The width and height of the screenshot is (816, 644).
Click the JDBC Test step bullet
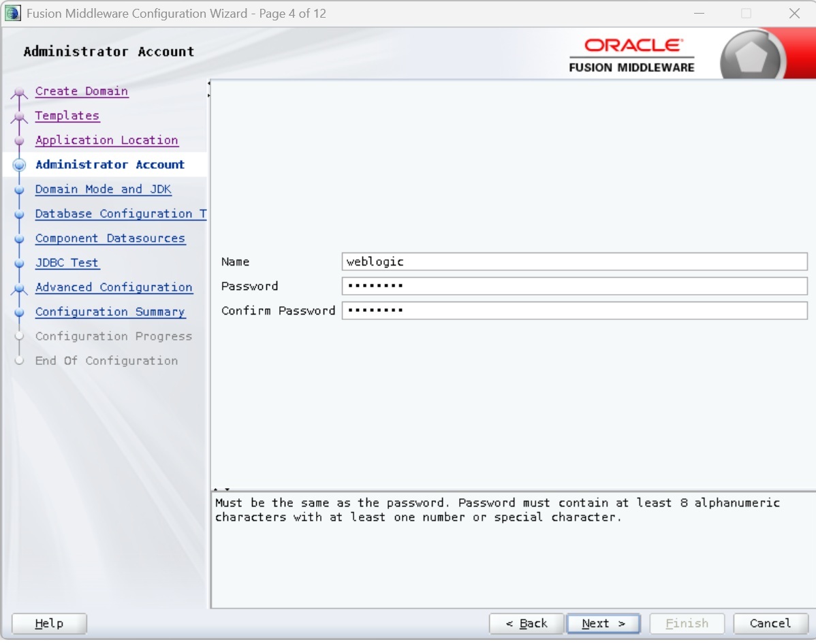click(19, 263)
